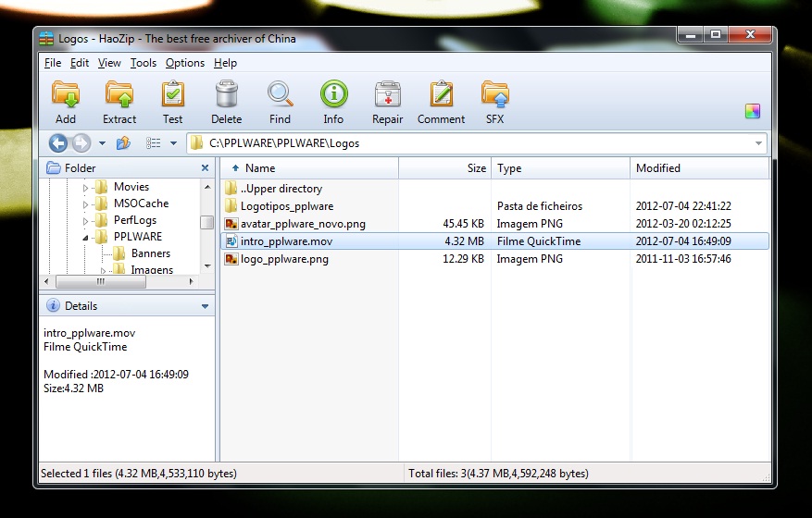Sort by the Size column header

point(444,168)
